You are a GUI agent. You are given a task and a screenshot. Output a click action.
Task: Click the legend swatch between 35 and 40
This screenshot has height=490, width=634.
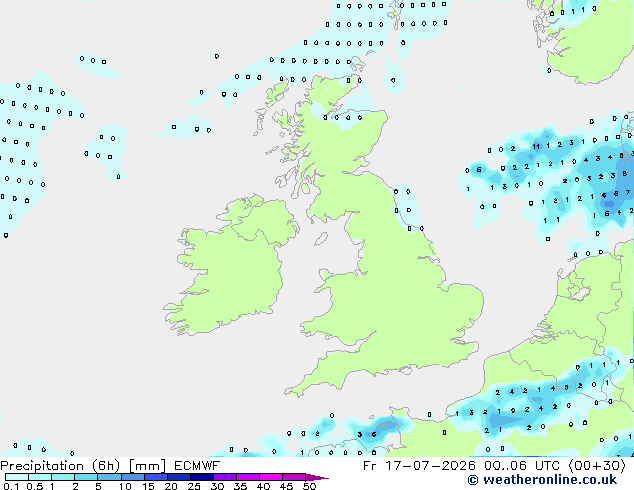point(248,477)
